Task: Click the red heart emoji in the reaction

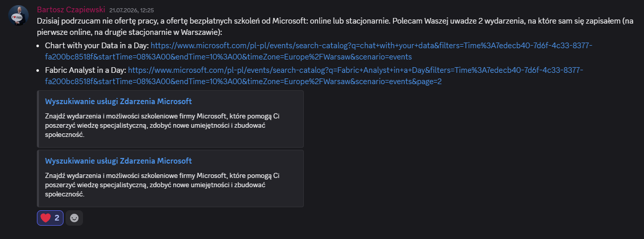Action: pyautogui.click(x=46, y=218)
